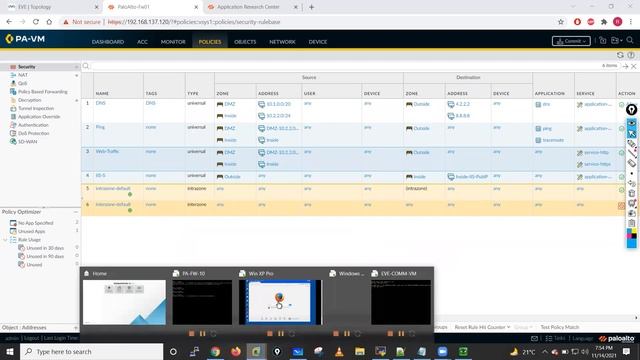The height and width of the screenshot is (360, 640).
Task: Select the Decryption policy icon
Action: (x=13, y=100)
